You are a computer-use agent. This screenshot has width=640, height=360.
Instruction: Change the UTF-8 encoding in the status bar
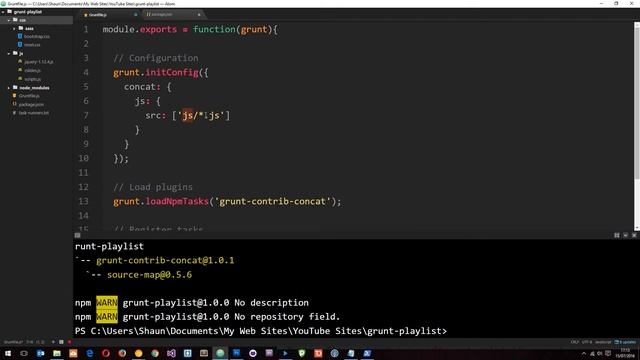point(587,342)
